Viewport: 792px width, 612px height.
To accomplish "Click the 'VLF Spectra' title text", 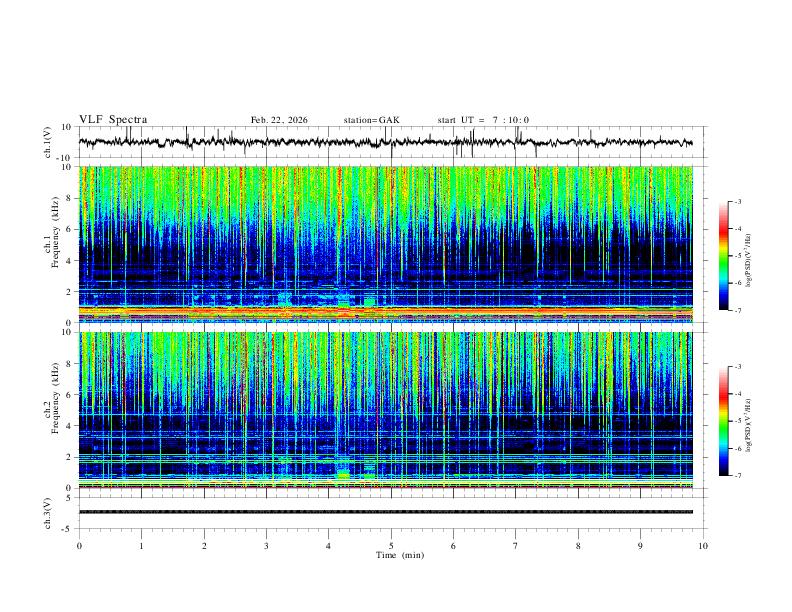I will pyautogui.click(x=113, y=120).
